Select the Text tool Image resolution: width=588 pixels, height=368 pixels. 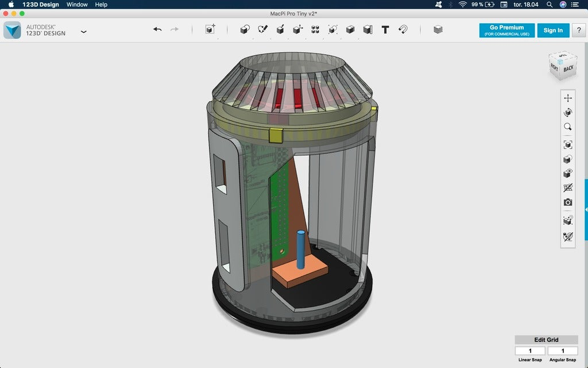coord(385,30)
